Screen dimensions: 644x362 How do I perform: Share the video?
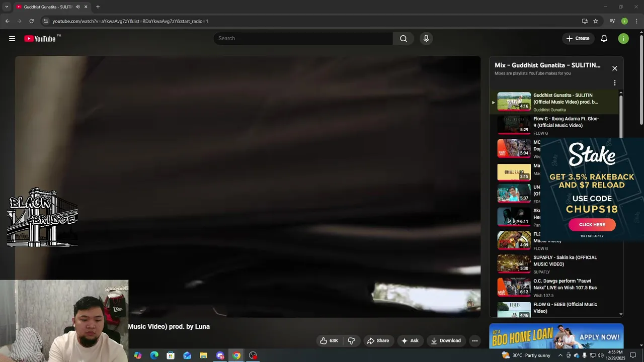coord(378,341)
